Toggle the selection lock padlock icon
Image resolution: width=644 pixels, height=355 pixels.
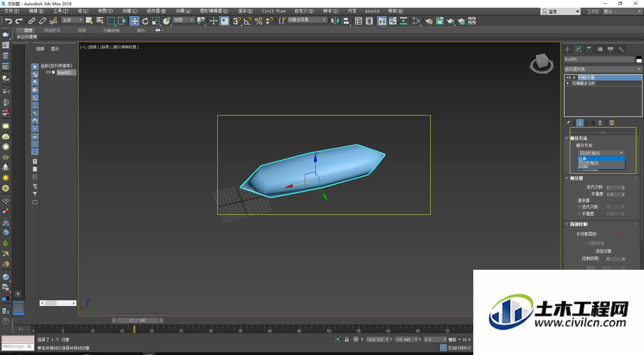(347, 340)
